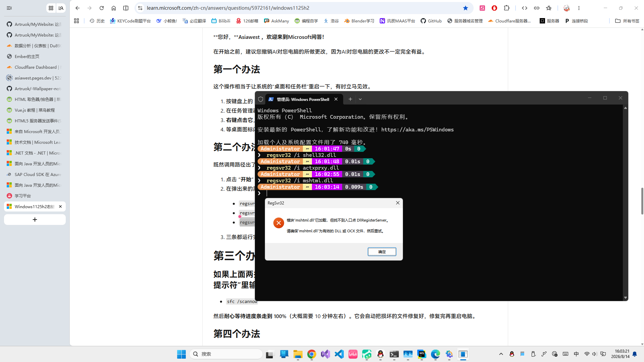Collapse the vertical tab sidebar
The image size is (644, 362).
9,8
